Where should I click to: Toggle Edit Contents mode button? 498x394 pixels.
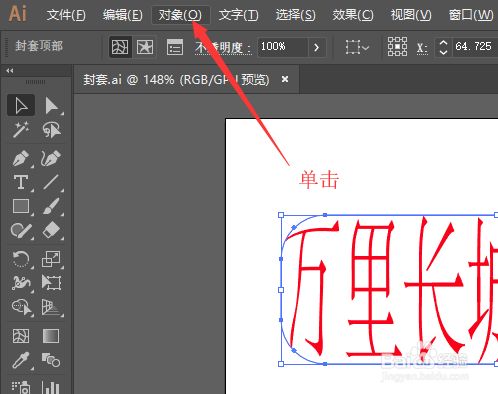click(x=145, y=47)
